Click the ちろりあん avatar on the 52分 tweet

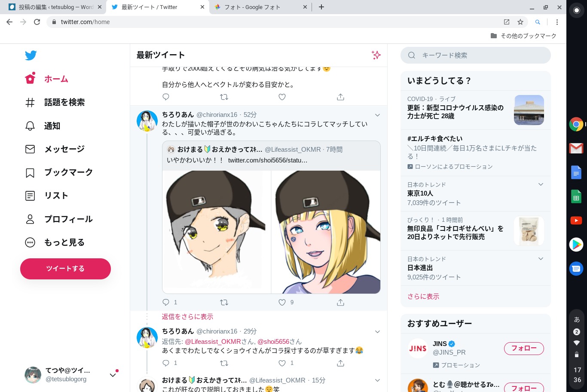coord(147,121)
